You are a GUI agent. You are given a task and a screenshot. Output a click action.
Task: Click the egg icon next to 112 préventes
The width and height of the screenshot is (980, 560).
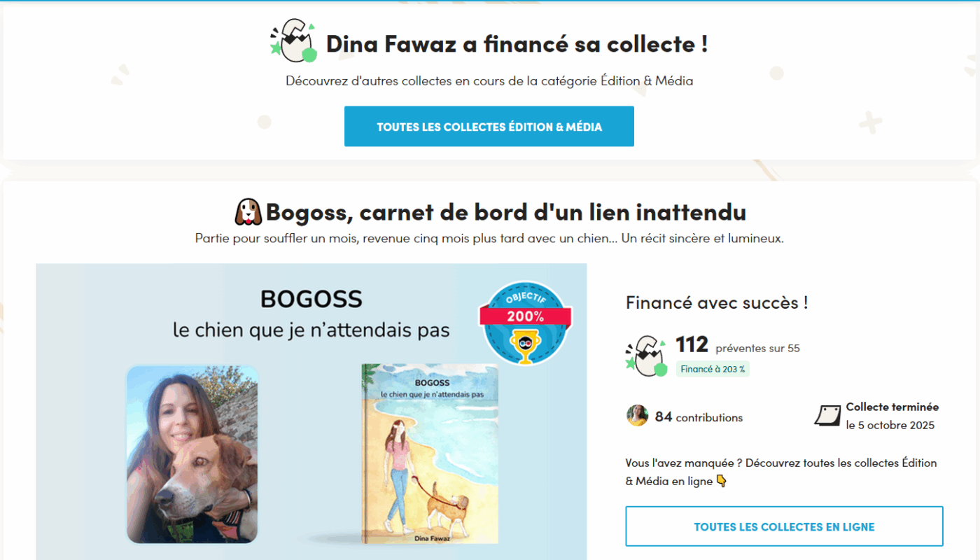point(646,356)
